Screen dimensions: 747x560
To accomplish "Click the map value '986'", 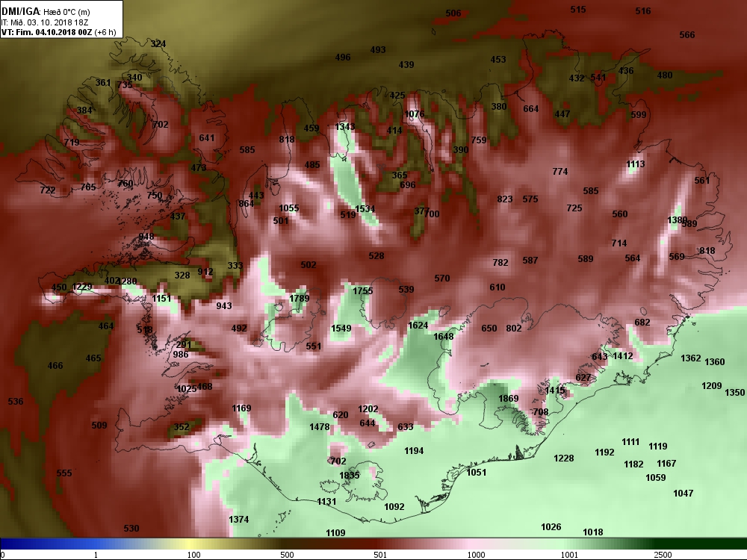I will coord(181,354).
